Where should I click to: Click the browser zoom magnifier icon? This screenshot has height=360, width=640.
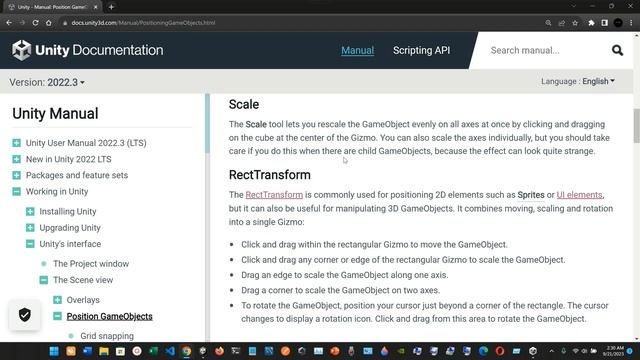point(548,23)
